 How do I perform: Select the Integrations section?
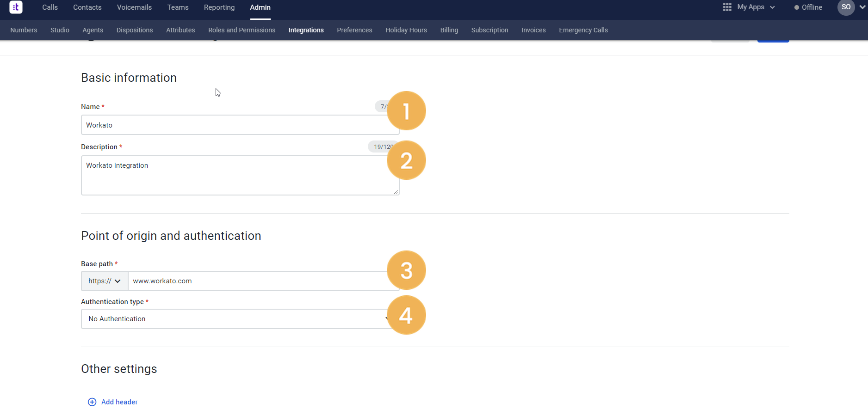(306, 30)
